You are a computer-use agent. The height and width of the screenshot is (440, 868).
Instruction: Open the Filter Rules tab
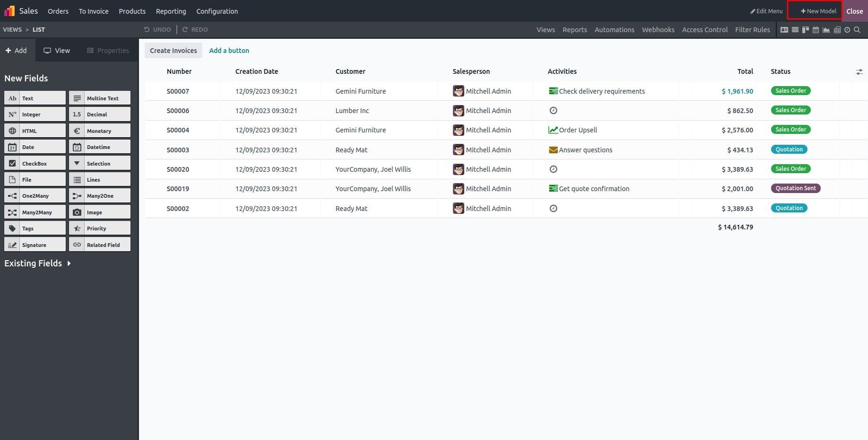(753, 29)
